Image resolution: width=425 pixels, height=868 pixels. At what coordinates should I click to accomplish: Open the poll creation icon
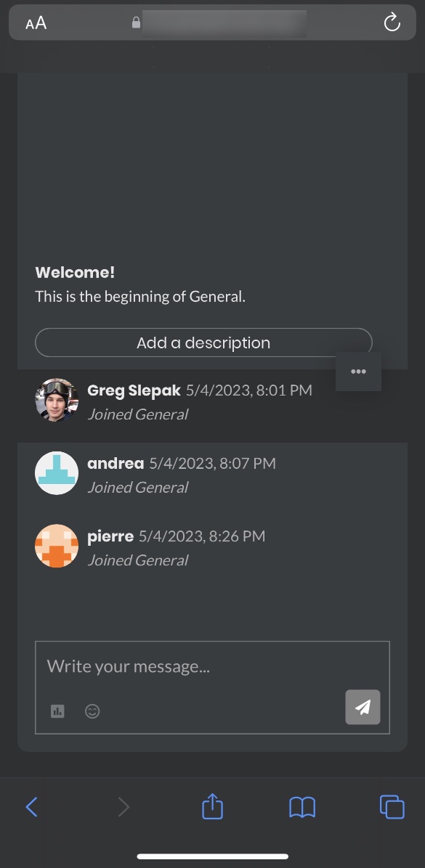point(57,711)
